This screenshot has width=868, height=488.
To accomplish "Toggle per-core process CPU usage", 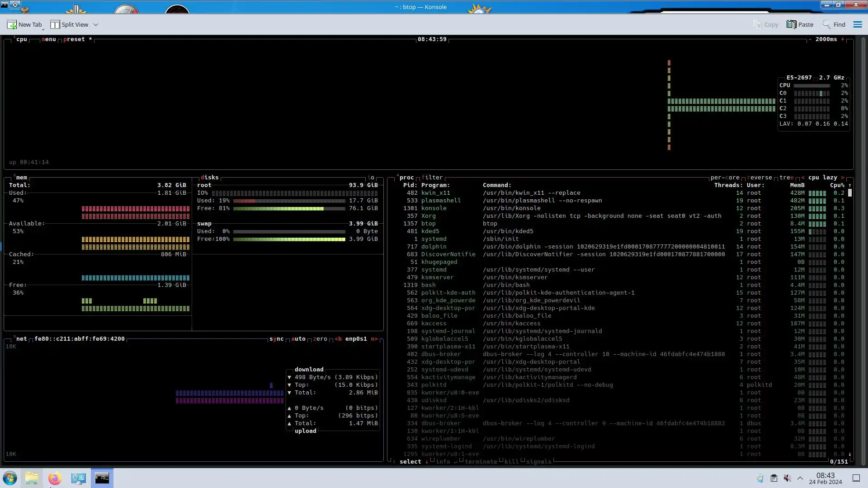I will (725, 178).
